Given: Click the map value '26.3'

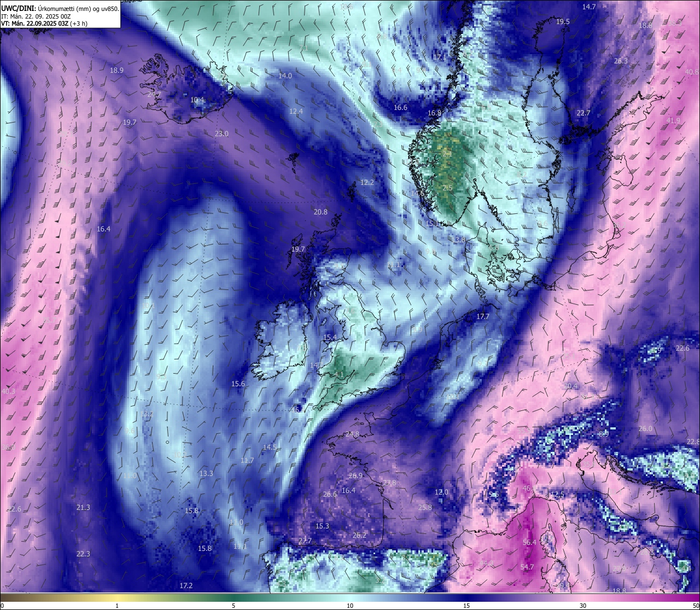Looking at the screenshot, I should [621, 61].
